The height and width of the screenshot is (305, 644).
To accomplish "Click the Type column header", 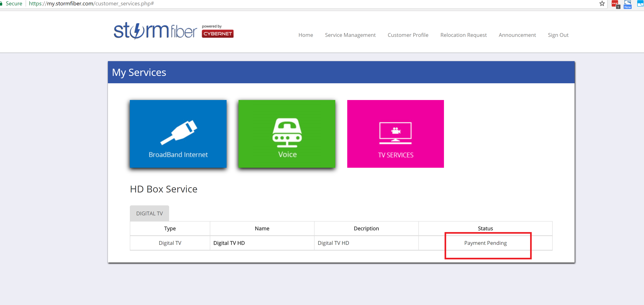I will click(x=170, y=228).
